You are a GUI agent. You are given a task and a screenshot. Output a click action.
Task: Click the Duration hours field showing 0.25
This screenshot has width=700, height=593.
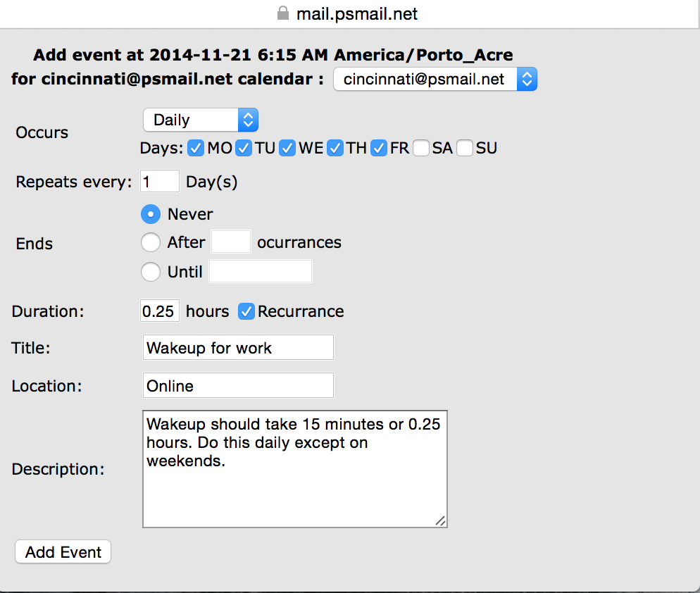coord(159,311)
